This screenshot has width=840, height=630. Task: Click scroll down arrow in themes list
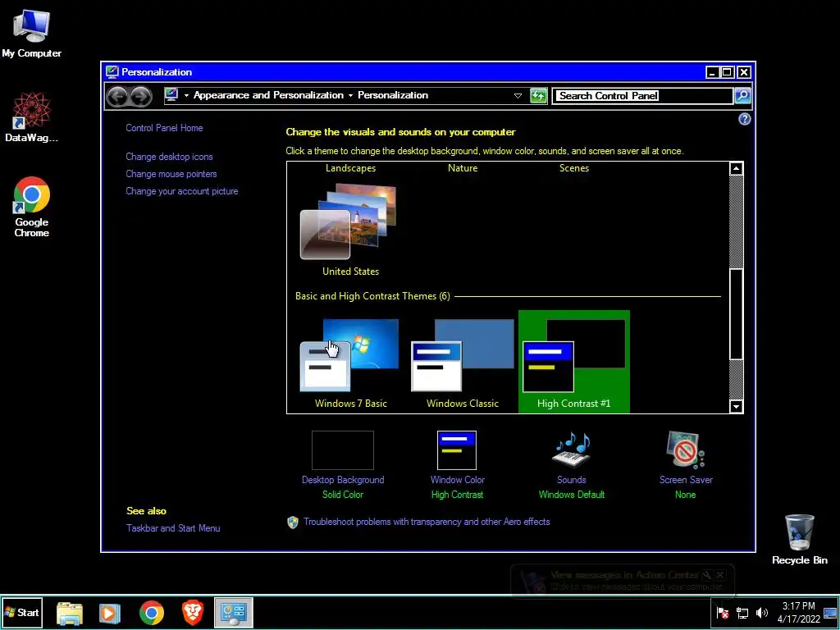pos(736,406)
